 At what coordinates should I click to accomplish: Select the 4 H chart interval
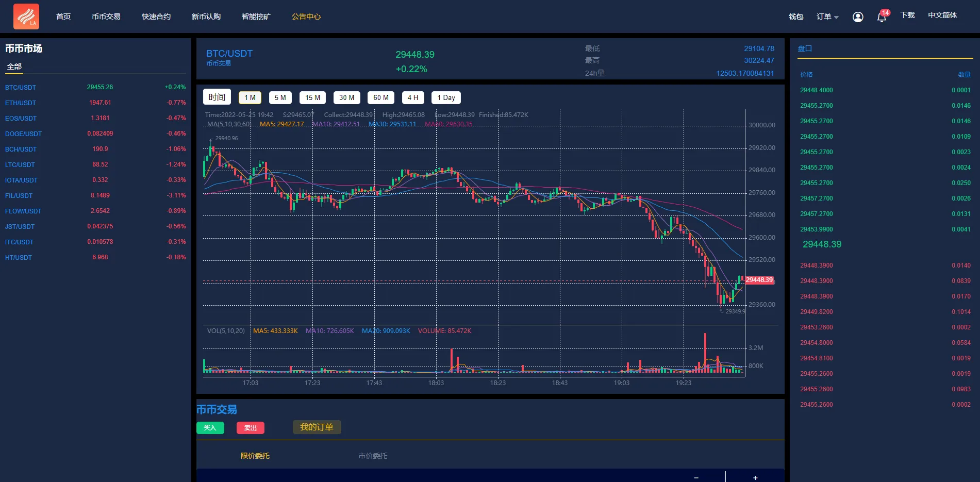pyautogui.click(x=412, y=97)
